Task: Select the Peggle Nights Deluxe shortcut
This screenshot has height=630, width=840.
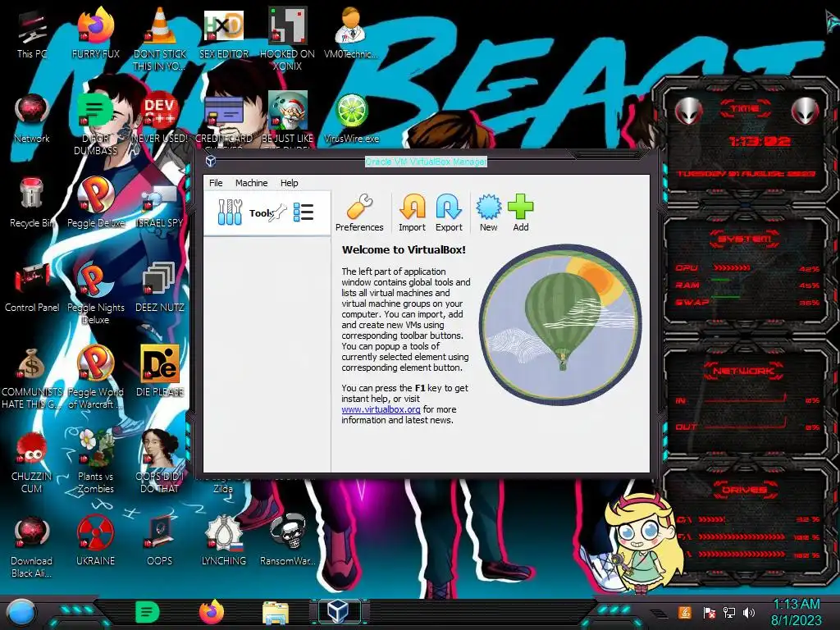Action: coord(96,293)
